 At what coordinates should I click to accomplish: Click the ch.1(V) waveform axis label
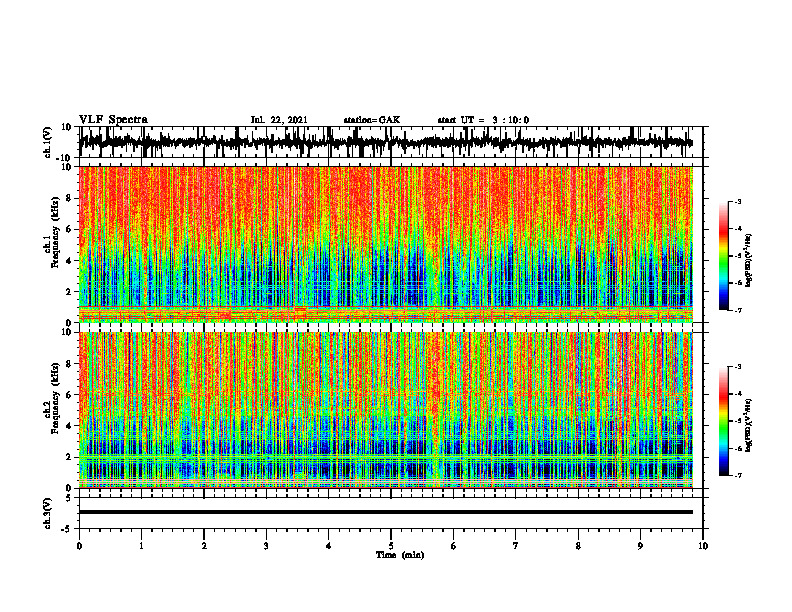pyautogui.click(x=48, y=142)
